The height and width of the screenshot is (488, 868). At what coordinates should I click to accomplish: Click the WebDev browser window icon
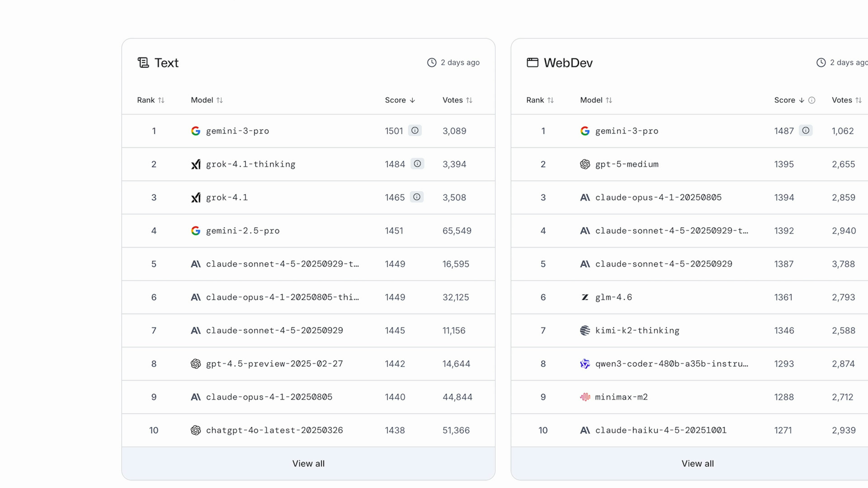[x=532, y=63]
